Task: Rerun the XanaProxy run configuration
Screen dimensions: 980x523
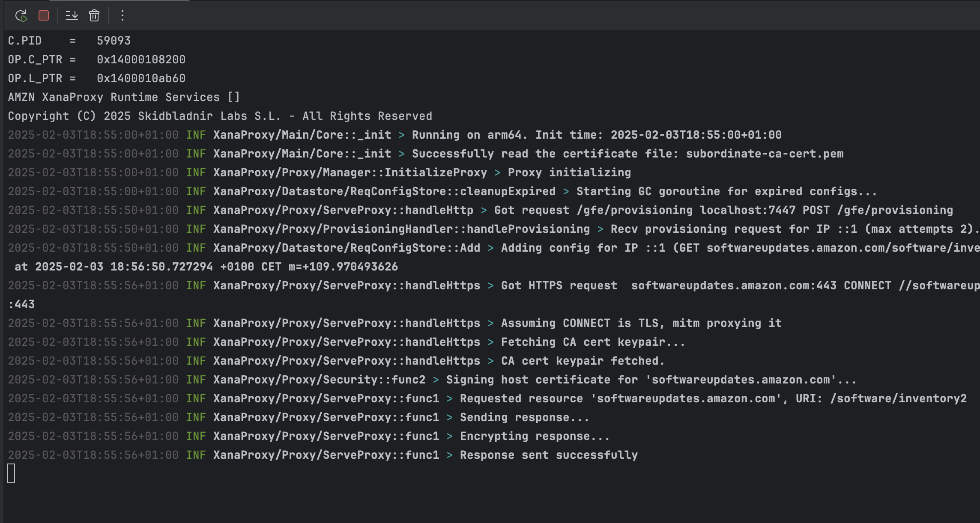Action: click(21, 16)
